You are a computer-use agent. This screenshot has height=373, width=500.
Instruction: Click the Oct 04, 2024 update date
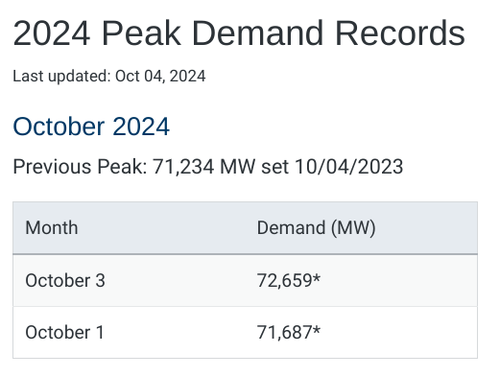160,76
